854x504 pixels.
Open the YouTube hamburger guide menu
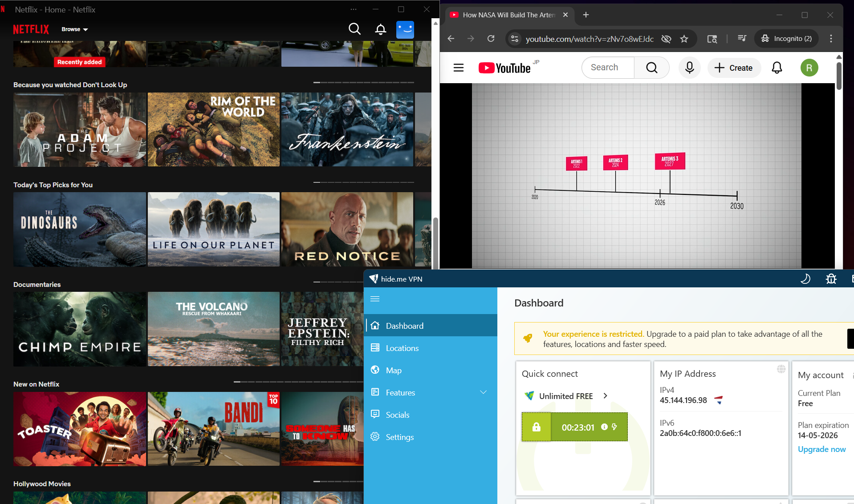coord(459,68)
